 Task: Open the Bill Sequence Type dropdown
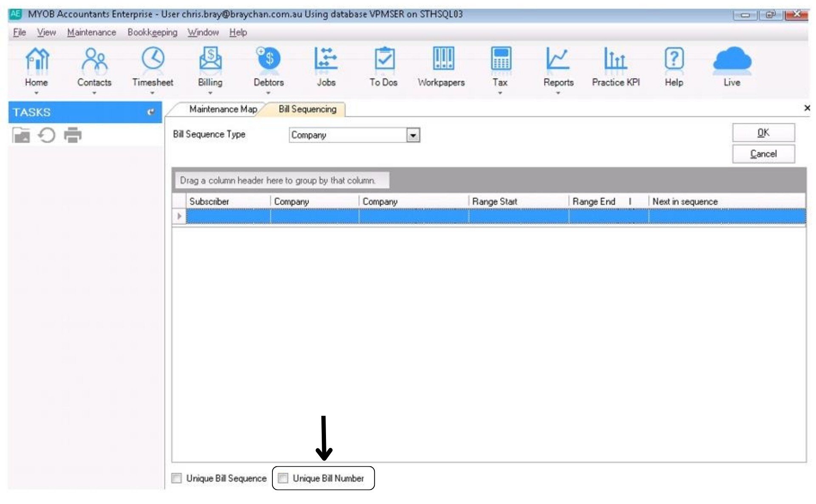(413, 135)
